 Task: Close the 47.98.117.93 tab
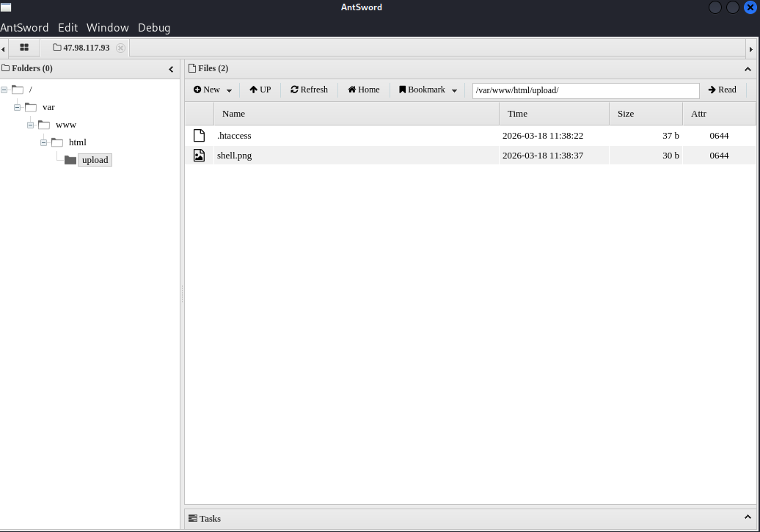pos(121,48)
